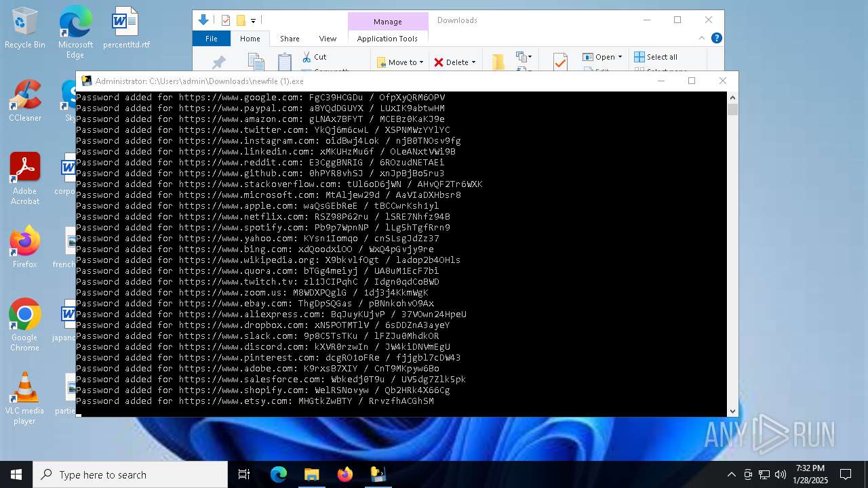This screenshot has height=488, width=868.
Task: Open Explorer Help question mark icon
Action: click(x=716, y=39)
